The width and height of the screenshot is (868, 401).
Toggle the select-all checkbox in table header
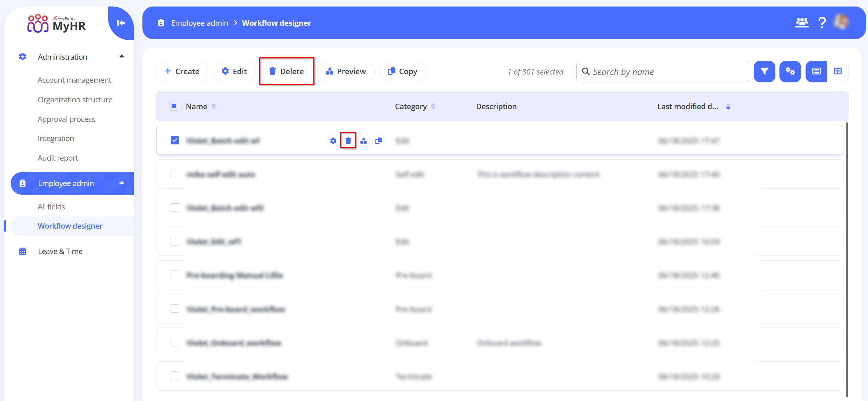pyautogui.click(x=174, y=106)
